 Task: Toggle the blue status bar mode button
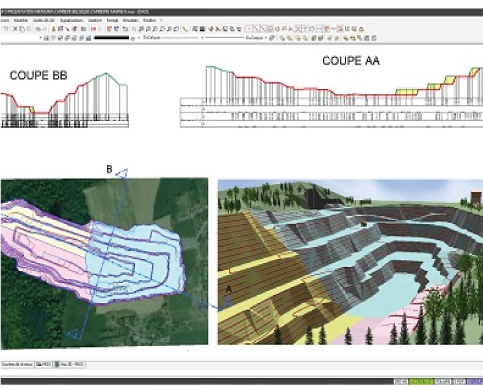(x=475, y=381)
